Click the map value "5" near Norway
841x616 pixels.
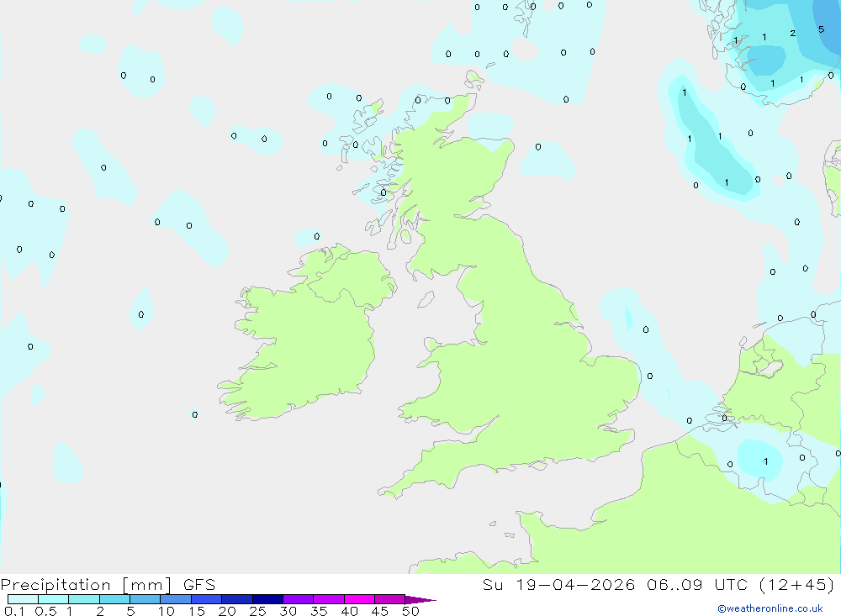(x=821, y=29)
